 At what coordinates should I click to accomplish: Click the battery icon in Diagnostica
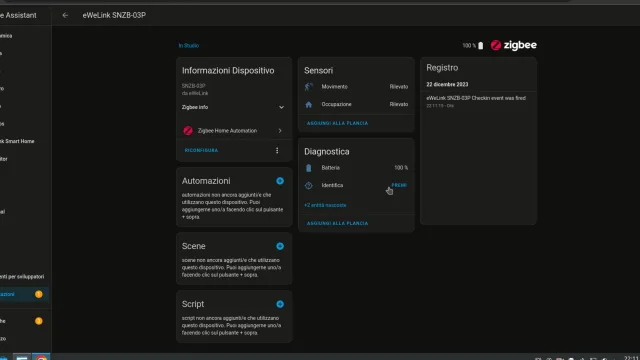[309, 168]
